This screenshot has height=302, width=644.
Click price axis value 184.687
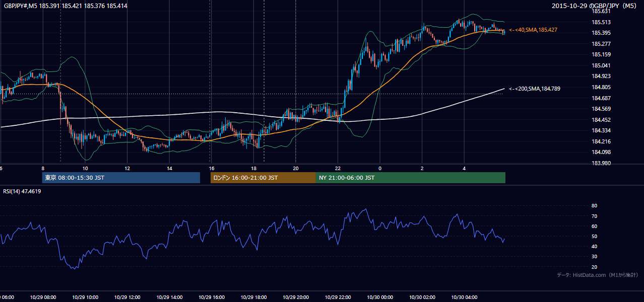601,98
